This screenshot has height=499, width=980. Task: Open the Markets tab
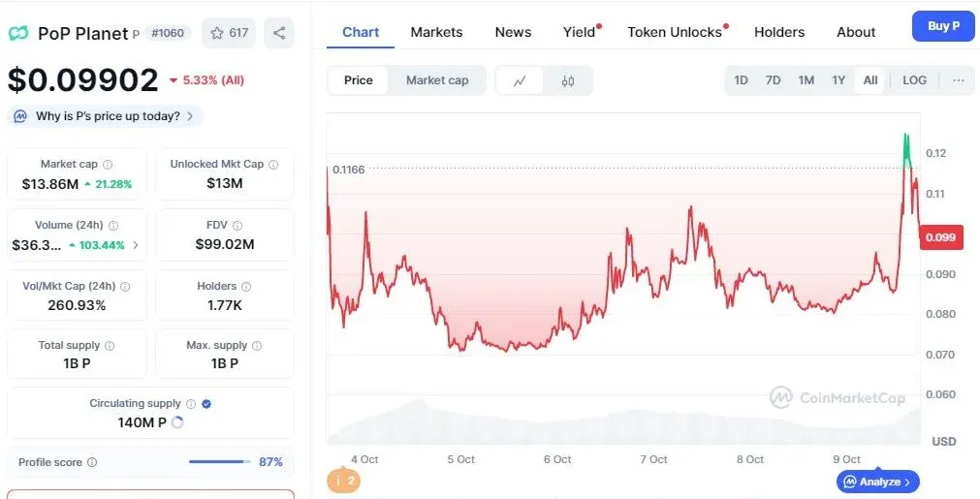click(x=436, y=32)
